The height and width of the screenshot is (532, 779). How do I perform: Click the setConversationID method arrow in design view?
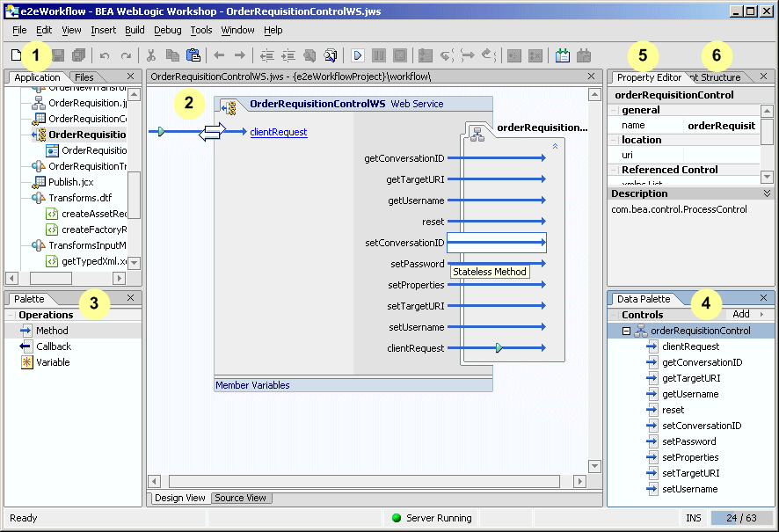(497, 243)
